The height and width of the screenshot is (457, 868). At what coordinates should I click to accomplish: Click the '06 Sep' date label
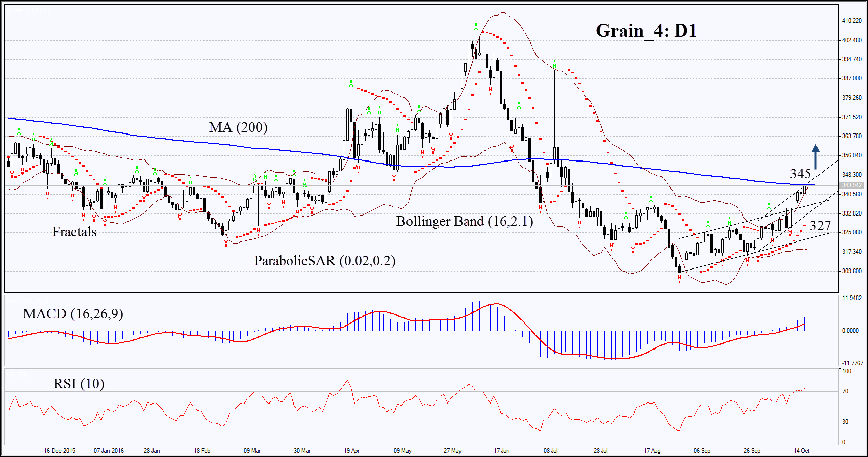point(702,451)
